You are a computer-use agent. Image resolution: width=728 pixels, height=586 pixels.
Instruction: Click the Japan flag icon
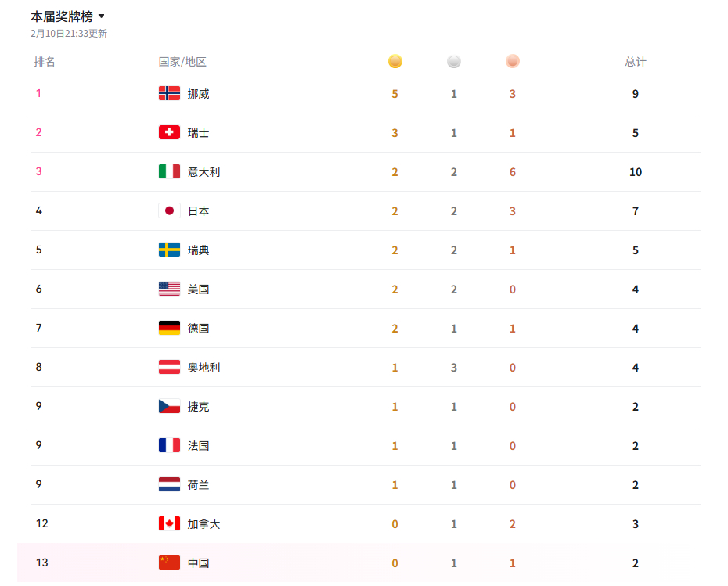pos(169,210)
